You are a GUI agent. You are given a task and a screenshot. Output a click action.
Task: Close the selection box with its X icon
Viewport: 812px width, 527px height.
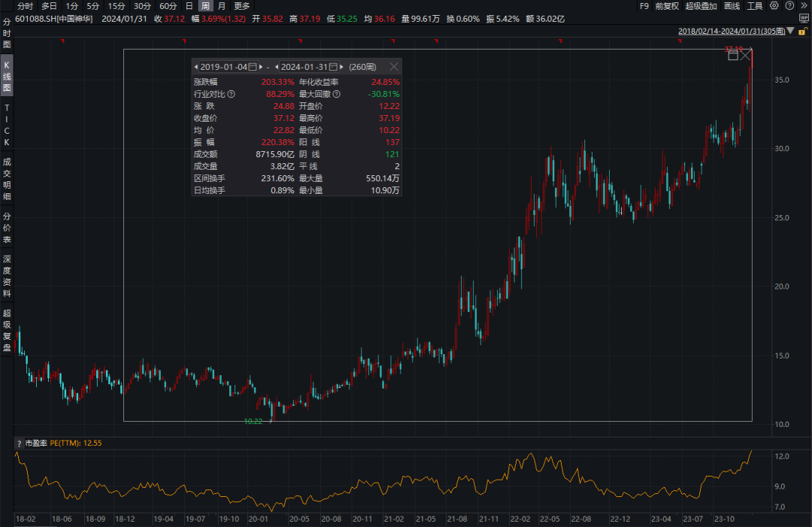click(x=746, y=55)
